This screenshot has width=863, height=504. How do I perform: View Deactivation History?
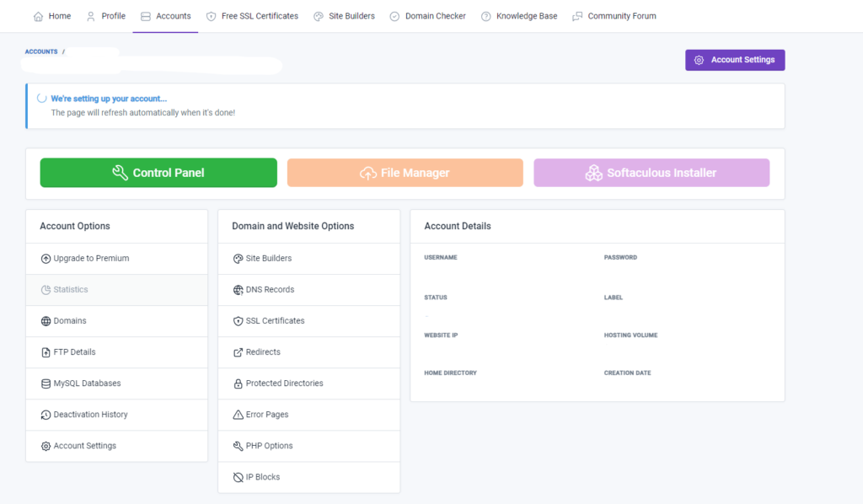click(x=116, y=415)
